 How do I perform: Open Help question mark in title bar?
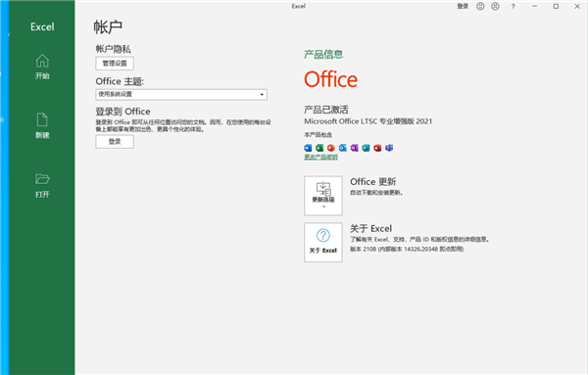(x=513, y=7)
